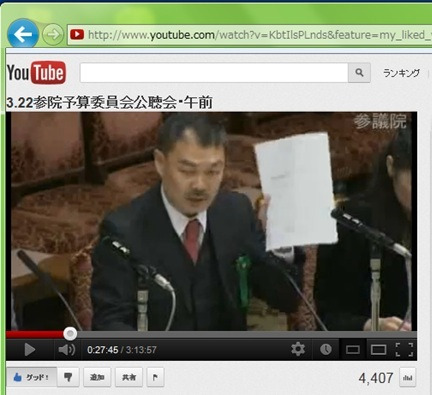
Task: Show video statistics chart icon
Action: [x=407, y=378]
